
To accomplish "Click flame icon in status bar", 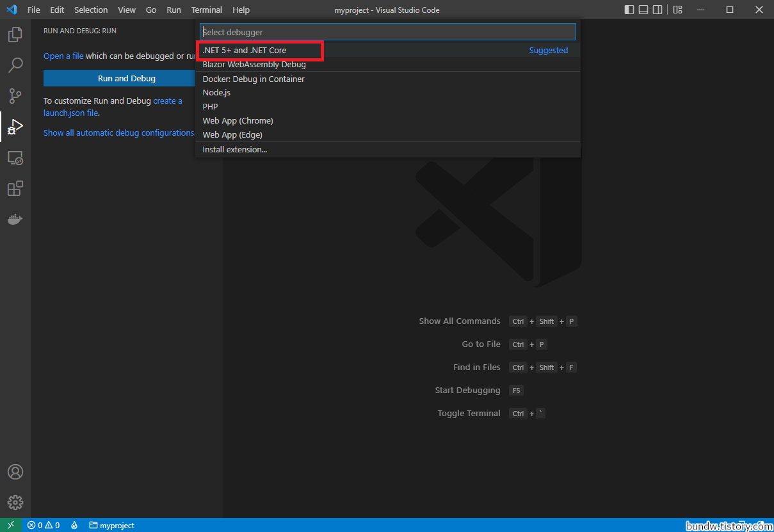I will pos(74,525).
